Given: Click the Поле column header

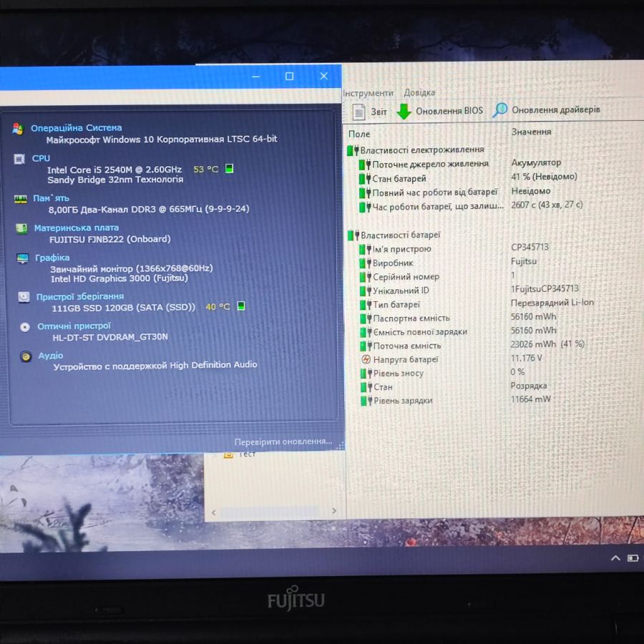Looking at the screenshot, I should (x=359, y=134).
